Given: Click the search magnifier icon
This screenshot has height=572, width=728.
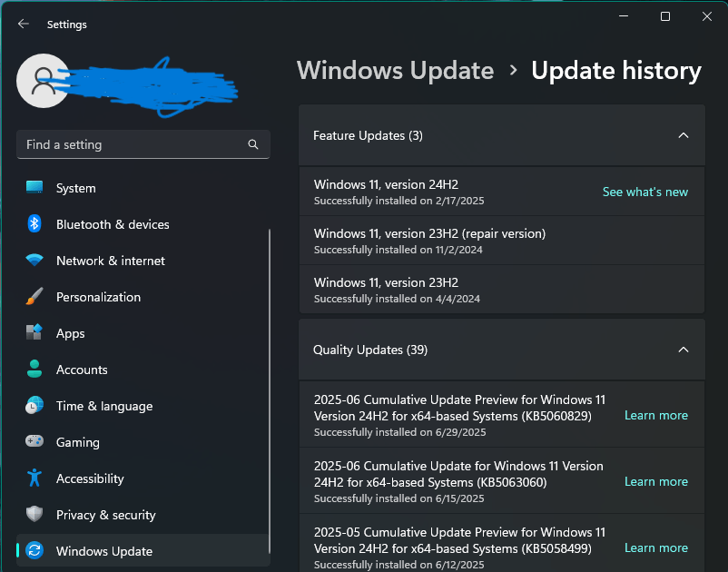Looking at the screenshot, I should pos(253,144).
